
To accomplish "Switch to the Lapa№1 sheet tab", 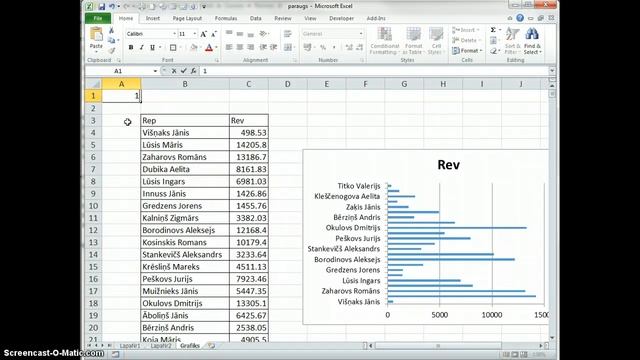I will point(130,346).
